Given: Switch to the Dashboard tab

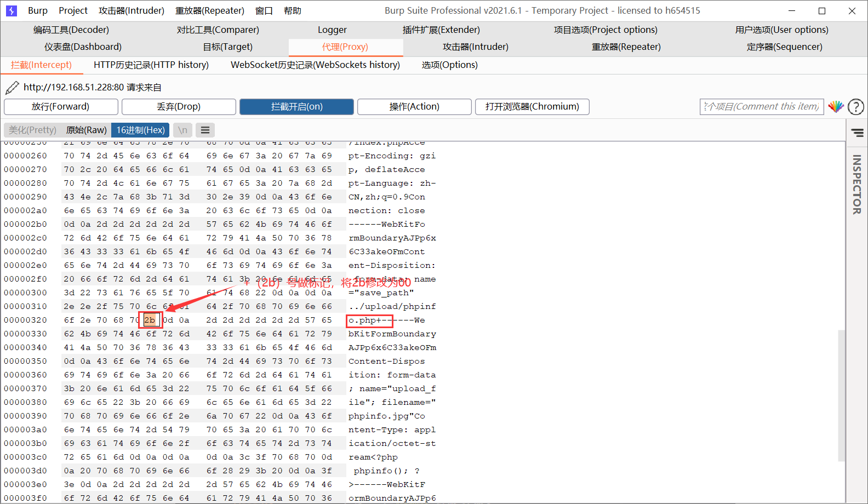Looking at the screenshot, I should [83, 47].
